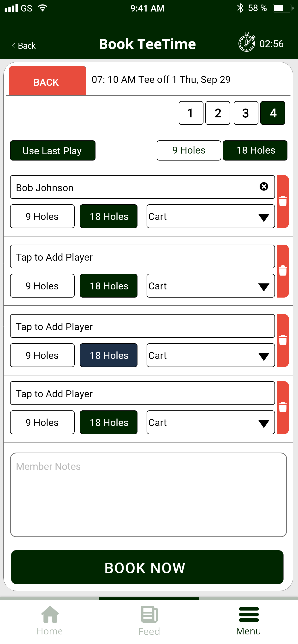The width and height of the screenshot is (298, 644).
Task: Delete Bob Johnson's player row with trash icon
Action: 283,201
